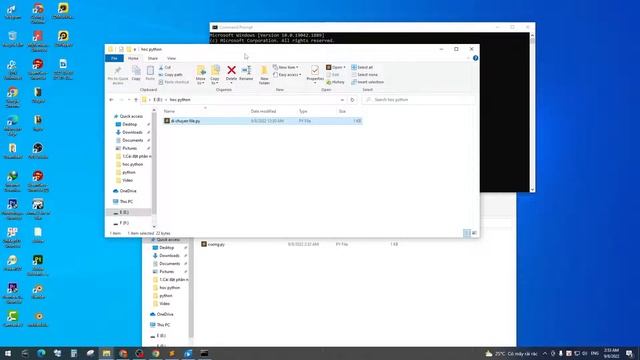Open Downloads in back Explorer window sidebar
The width and height of the screenshot is (640, 360).
coord(166,256)
